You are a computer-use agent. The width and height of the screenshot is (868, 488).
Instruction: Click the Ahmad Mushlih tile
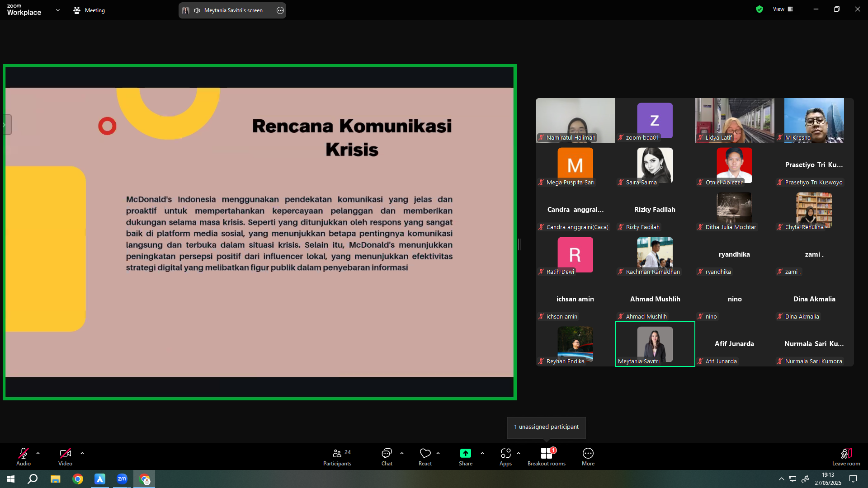(655, 299)
